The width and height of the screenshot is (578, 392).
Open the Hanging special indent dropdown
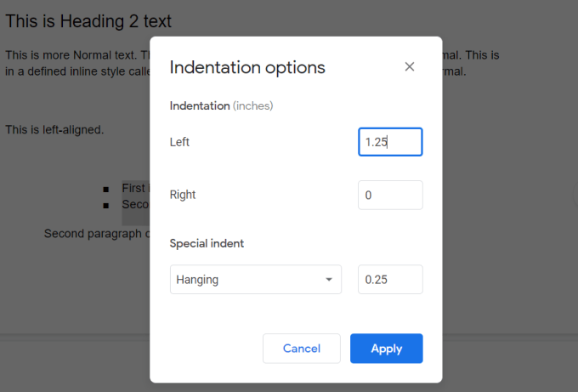click(x=255, y=279)
